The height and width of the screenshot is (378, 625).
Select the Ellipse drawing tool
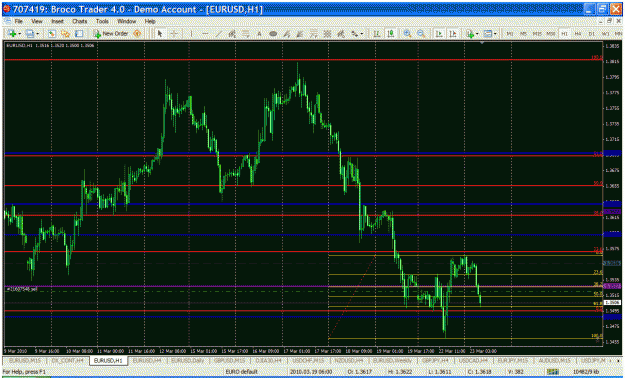tap(273, 34)
